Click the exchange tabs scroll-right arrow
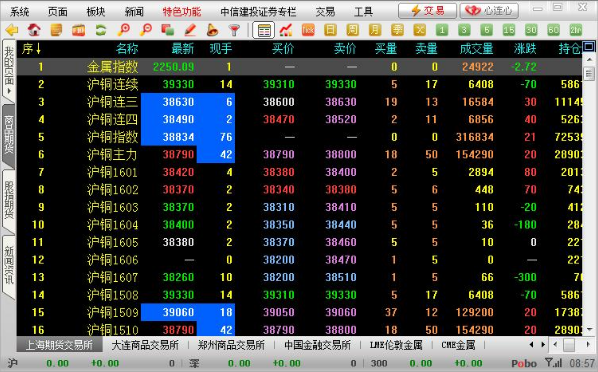598x372 pixels. tap(543, 345)
